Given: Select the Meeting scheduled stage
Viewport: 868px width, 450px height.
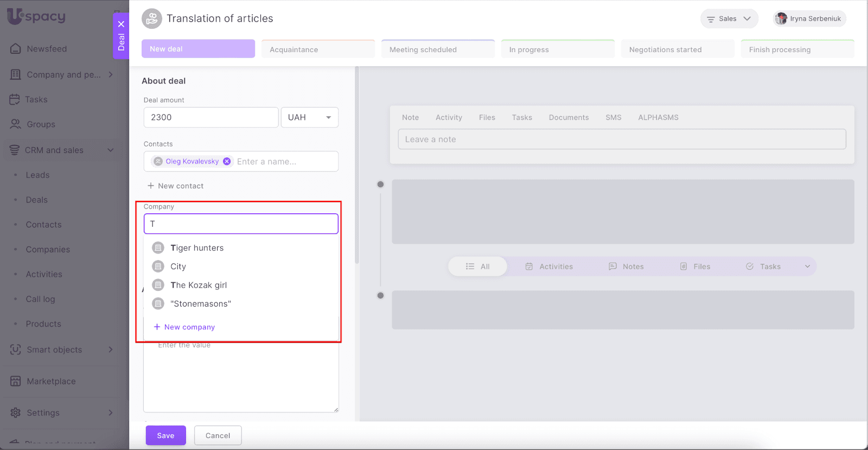Looking at the screenshot, I should (x=438, y=49).
